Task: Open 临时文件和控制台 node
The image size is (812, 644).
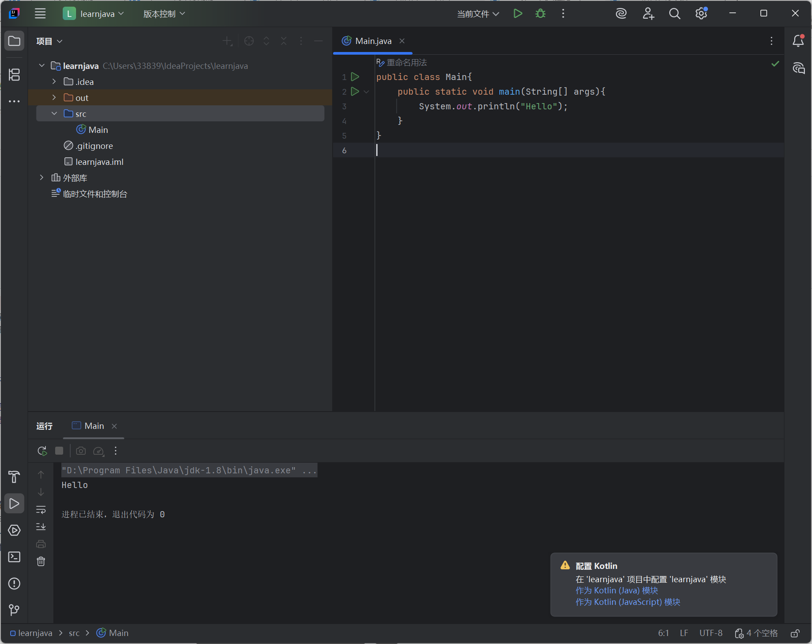Action: tap(89, 194)
